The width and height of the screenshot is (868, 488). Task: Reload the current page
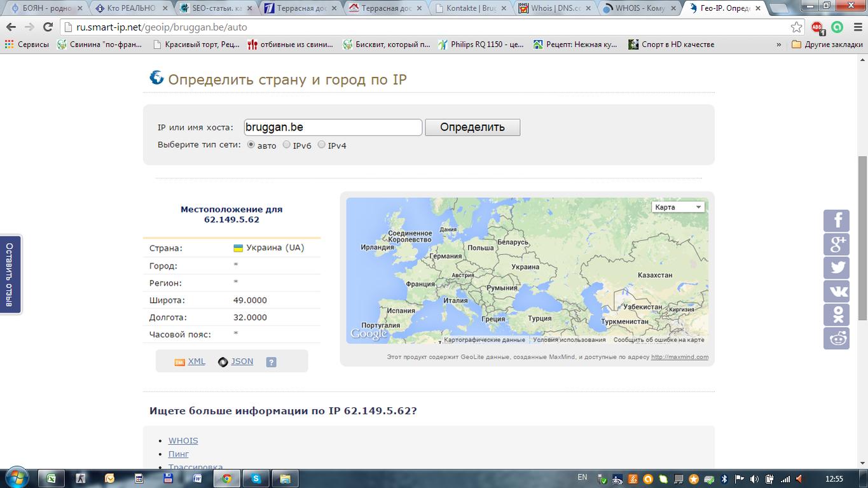pyautogui.click(x=48, y=27)
